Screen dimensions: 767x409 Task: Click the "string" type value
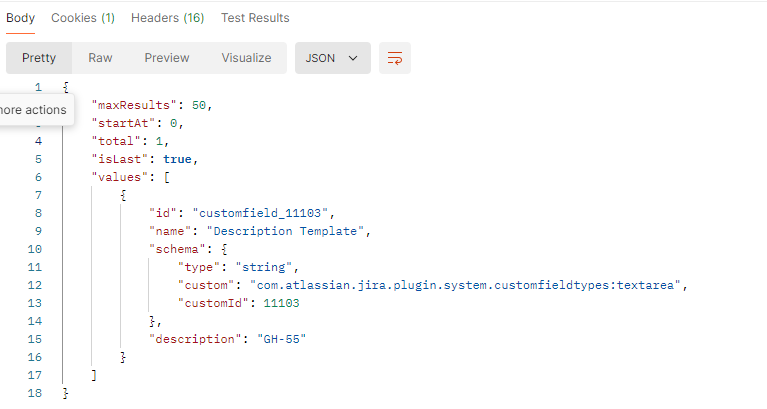[264, 268]
